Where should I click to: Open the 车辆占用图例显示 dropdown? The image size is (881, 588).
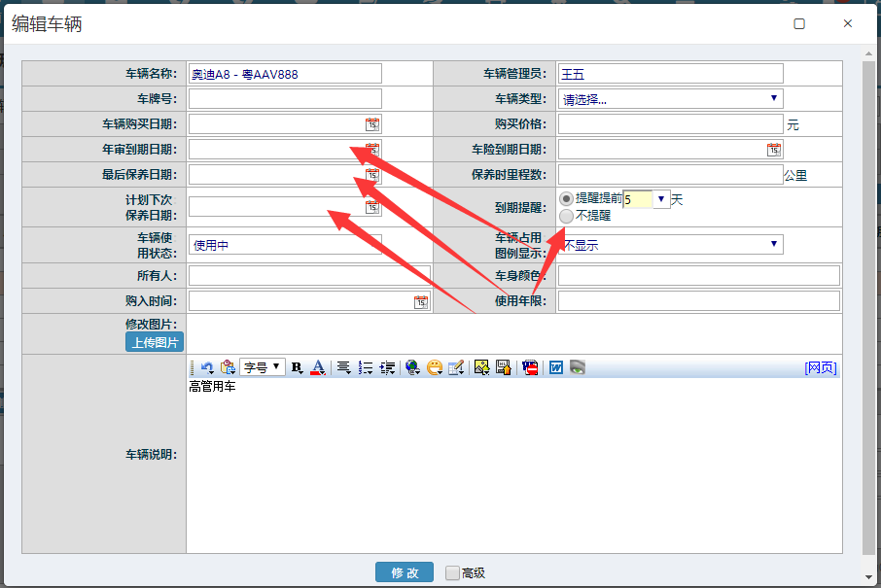click(670, 244)
